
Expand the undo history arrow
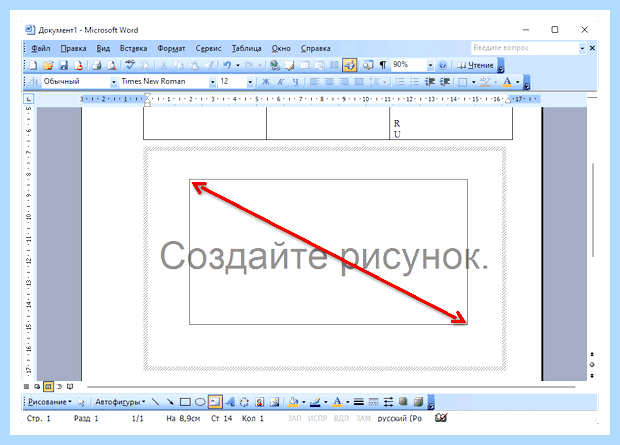(x=238, y=65)
